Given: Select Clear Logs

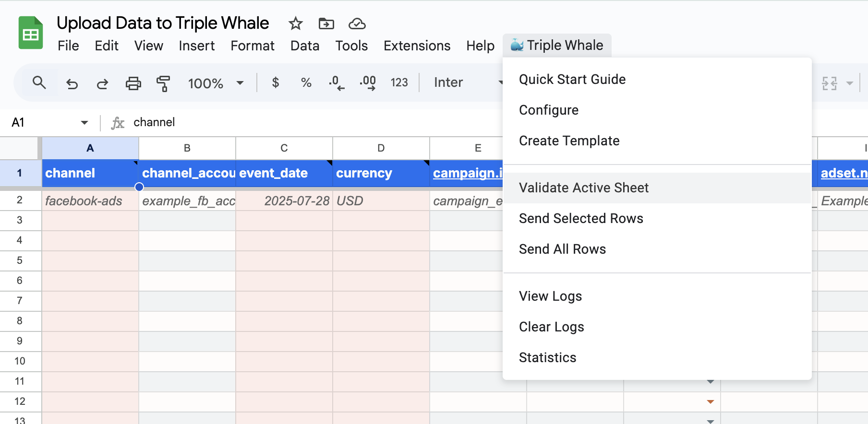Looking at the screenshot, I should [x=657, y=327].
